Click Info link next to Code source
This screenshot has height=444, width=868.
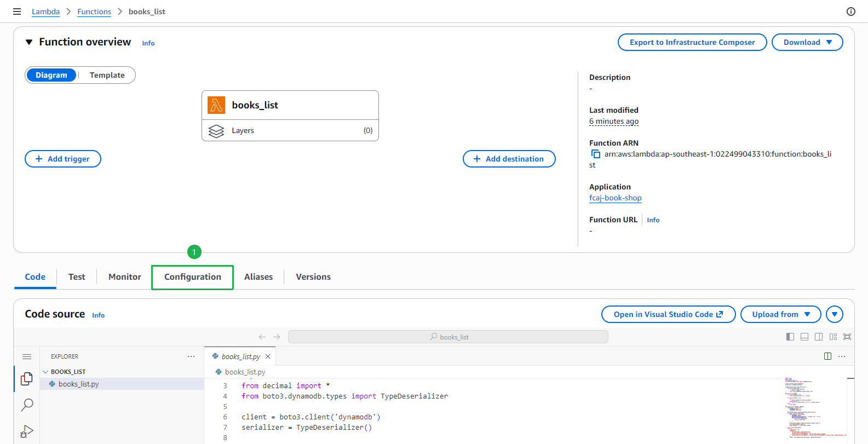[x=99, y=315]
